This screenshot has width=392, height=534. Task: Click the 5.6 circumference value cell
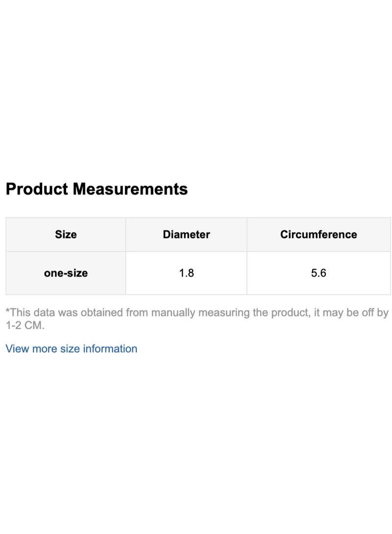pyautogui.click(x=318, y=273)
